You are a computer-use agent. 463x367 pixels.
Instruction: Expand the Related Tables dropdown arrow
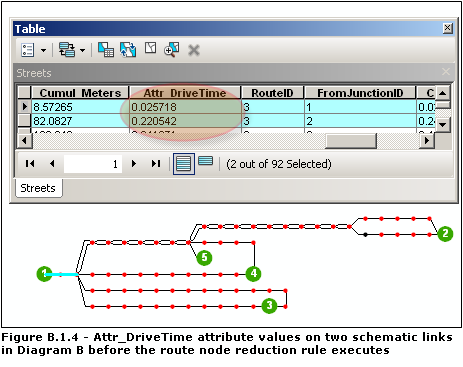82,51
